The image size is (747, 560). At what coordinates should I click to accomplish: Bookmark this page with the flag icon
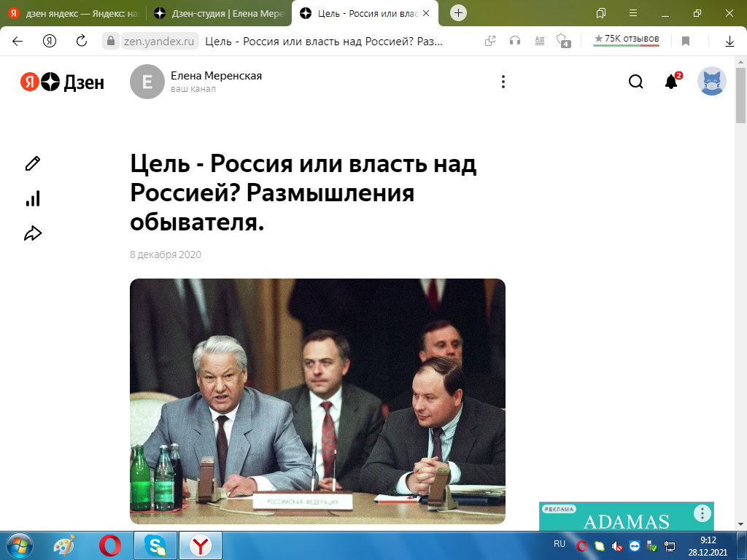click(686, 42)
